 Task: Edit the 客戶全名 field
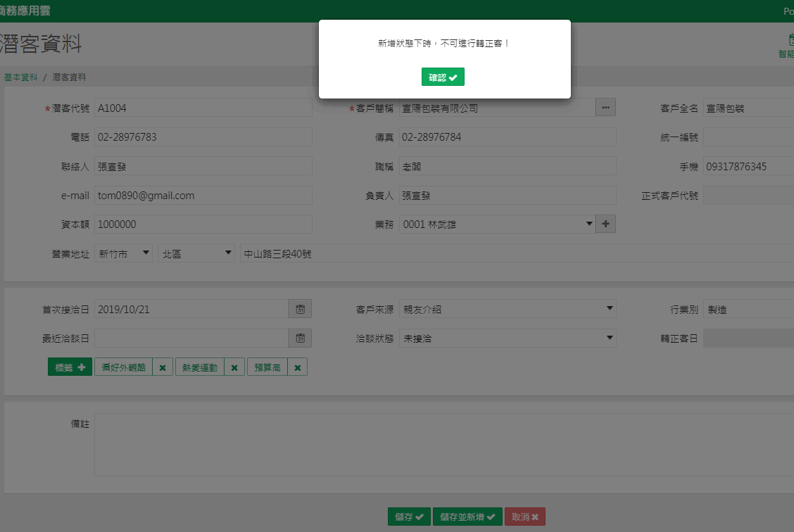[748, 108]
